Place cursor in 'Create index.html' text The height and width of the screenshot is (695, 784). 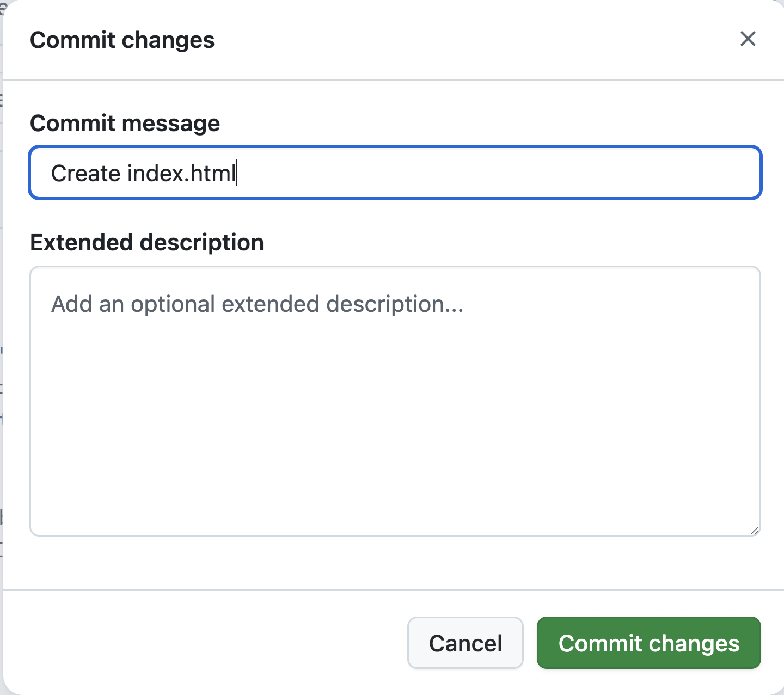coord(143,174)
